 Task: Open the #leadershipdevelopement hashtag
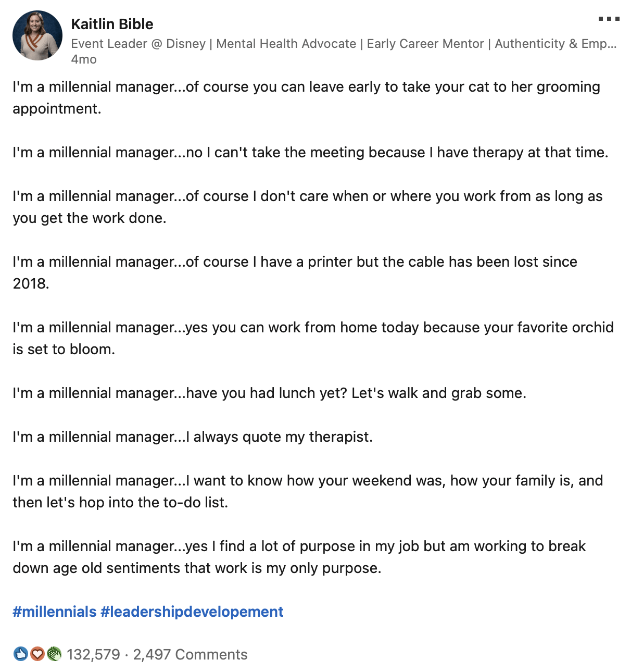click(x=192, y=612)
